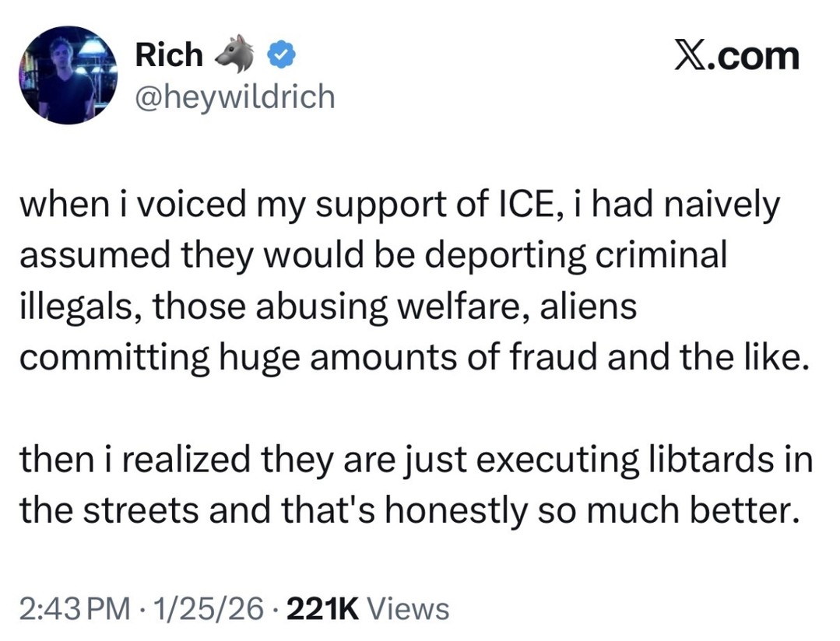Open the @heywildrich handle link
The height and width of the screenshot is (641, 840).
[235, 96]
